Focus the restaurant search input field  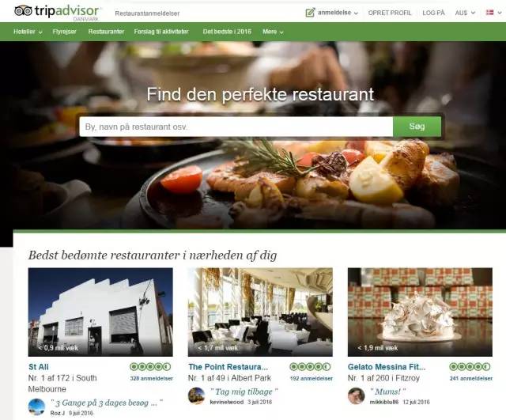[x=236, y=127]
